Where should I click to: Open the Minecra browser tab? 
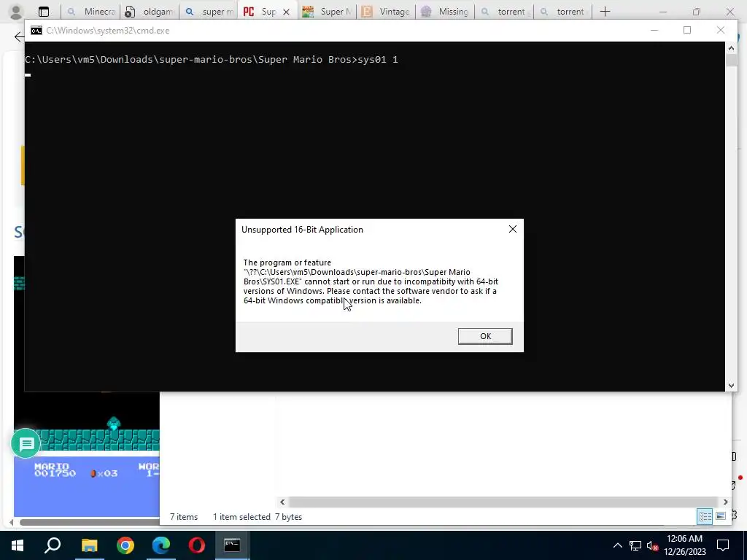[90, 12]
